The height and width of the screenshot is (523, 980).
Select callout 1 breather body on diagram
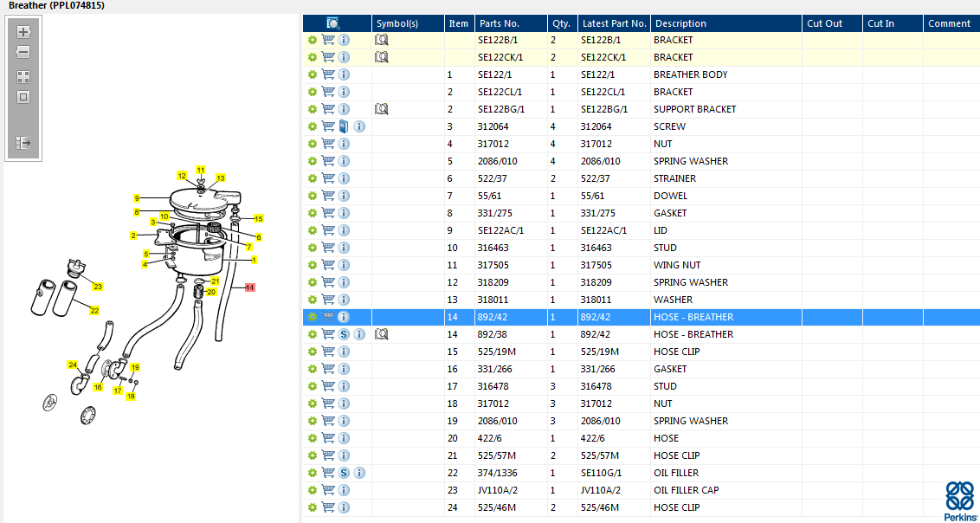(x=255, y=259)
